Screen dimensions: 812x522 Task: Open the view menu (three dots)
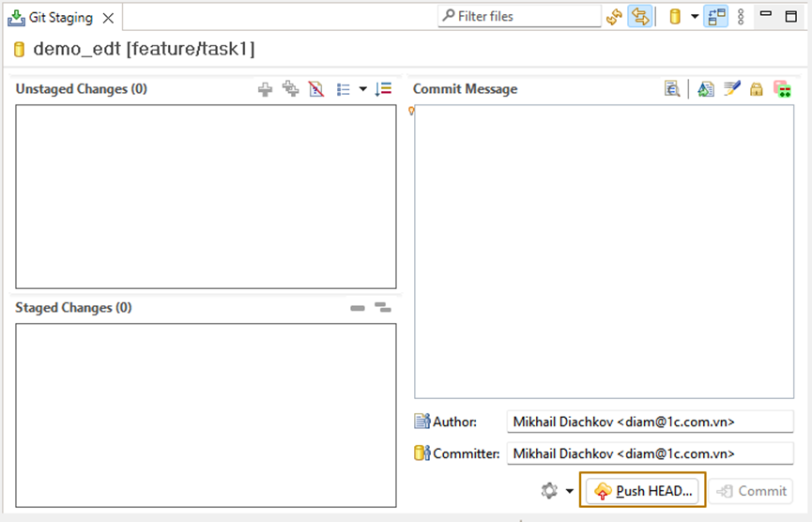pyautogui.click(x=741, y=16)
